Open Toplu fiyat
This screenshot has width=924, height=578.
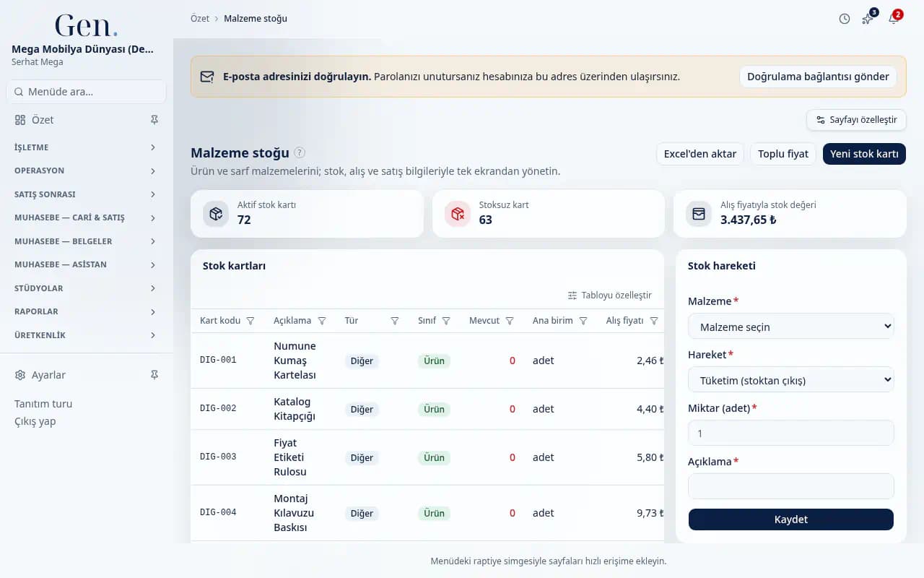click(783, 154)
